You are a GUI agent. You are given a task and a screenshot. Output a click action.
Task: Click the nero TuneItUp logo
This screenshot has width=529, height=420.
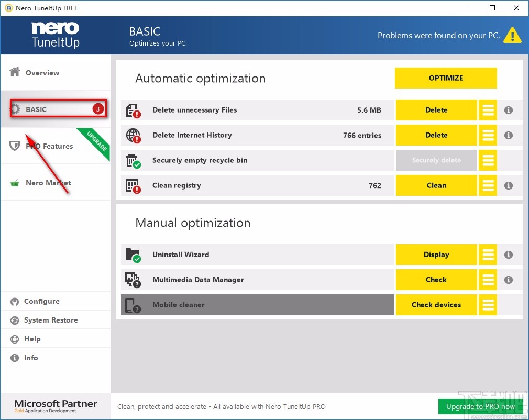click(56, 35)
